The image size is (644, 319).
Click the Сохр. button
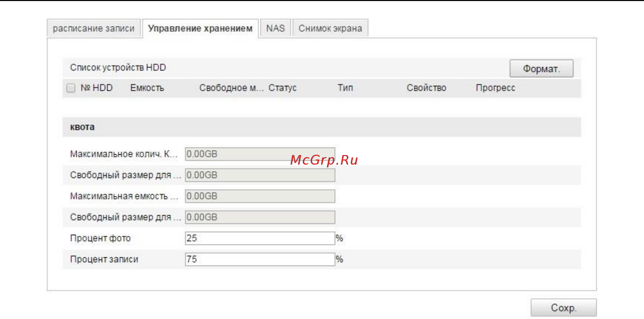pyautogui.click(x=564, y=308)
